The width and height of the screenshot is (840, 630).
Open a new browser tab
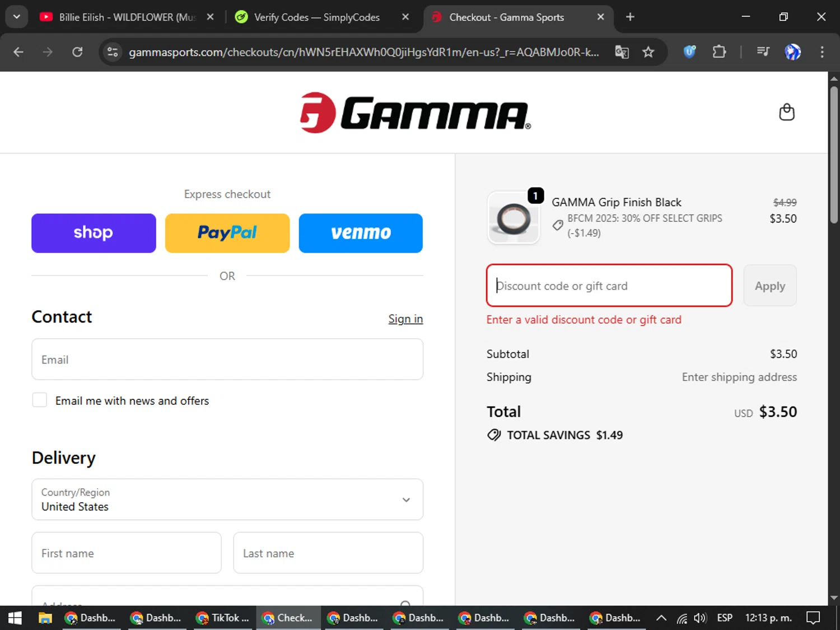(630, 17)
